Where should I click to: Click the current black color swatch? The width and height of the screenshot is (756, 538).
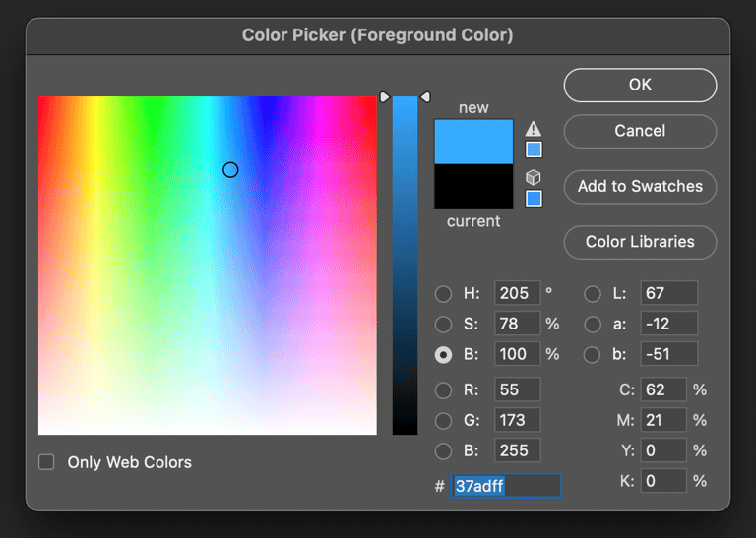coord(473,186)
